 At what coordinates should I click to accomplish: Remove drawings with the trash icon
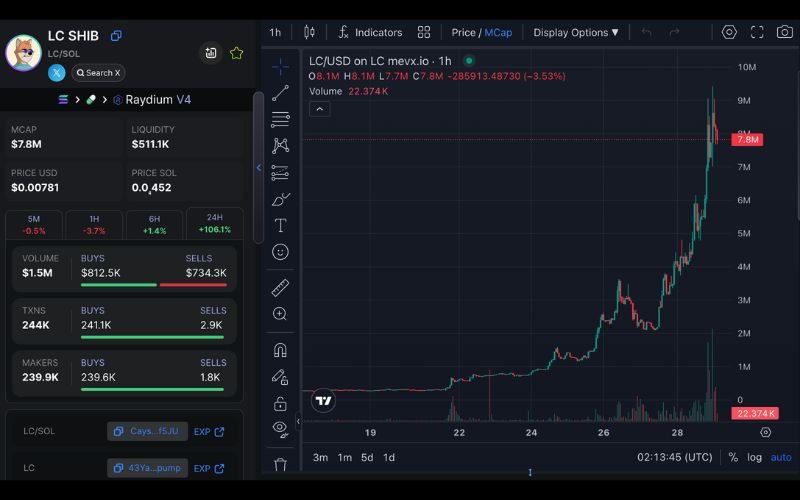(x=280, y=465)
